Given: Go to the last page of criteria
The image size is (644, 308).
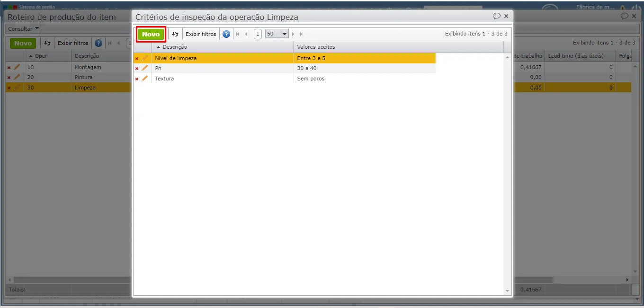Looking at the screenshot, I should 302,34.
